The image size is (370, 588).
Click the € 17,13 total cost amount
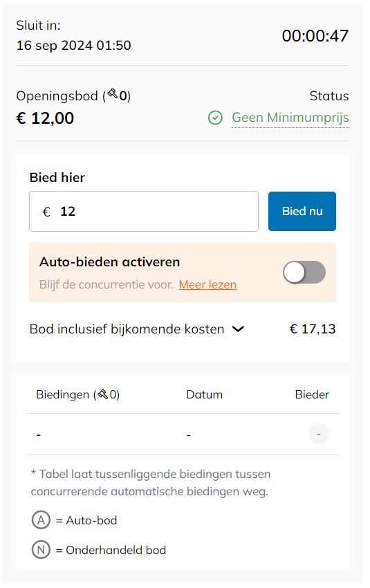[x=313, y=329]
